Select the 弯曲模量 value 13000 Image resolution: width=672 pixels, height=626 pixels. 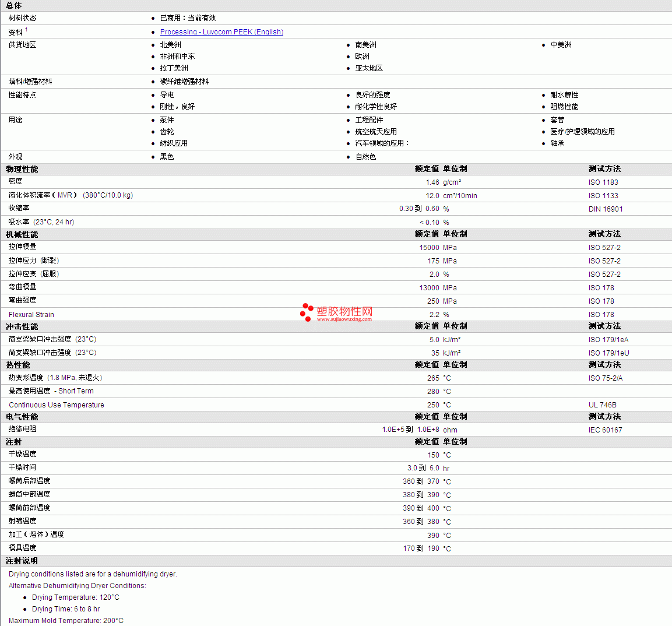click(x=430, y=287)
